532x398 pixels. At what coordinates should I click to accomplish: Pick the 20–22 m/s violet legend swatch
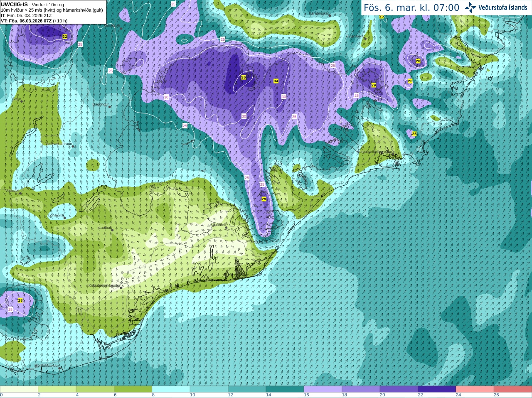coord(399,389)
